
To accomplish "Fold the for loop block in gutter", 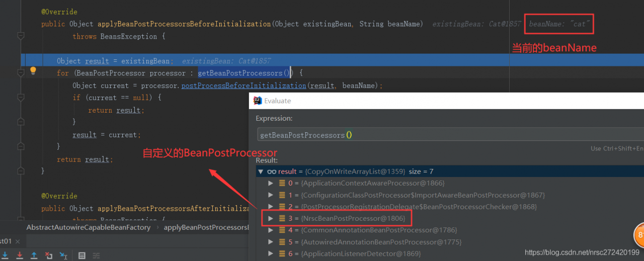I will point(21,73).
